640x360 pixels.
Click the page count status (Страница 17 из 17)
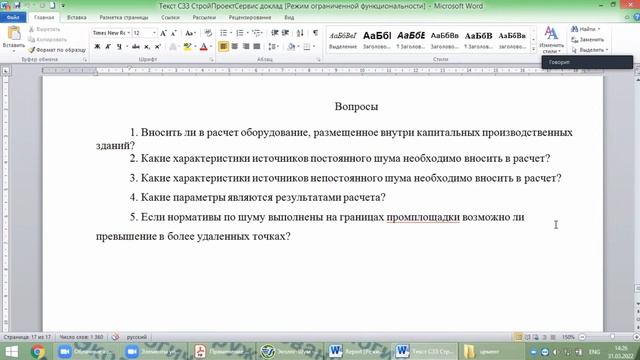[27, 337]
